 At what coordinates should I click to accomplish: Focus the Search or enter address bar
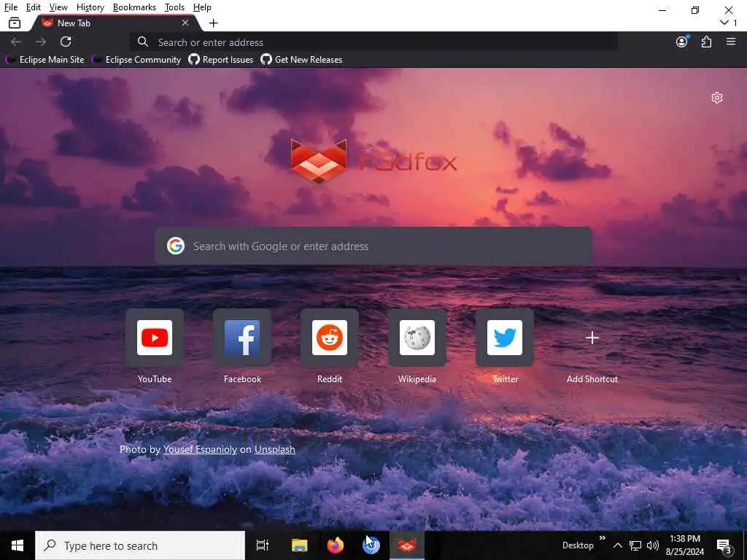374,42
